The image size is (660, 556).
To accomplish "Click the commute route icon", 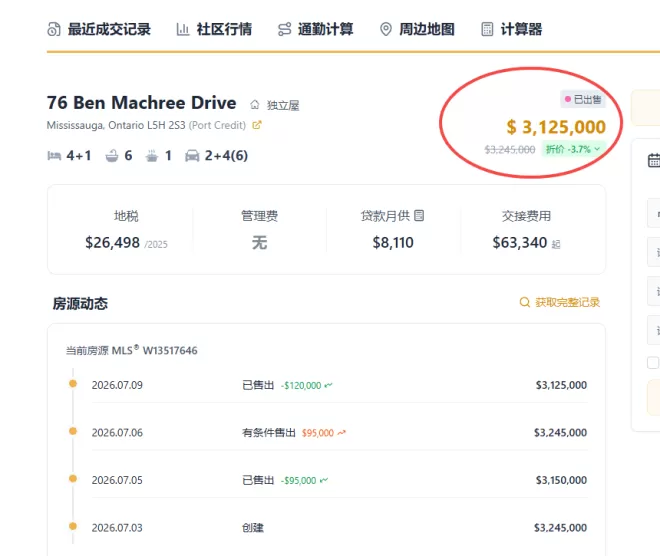I will coord(285,29).
